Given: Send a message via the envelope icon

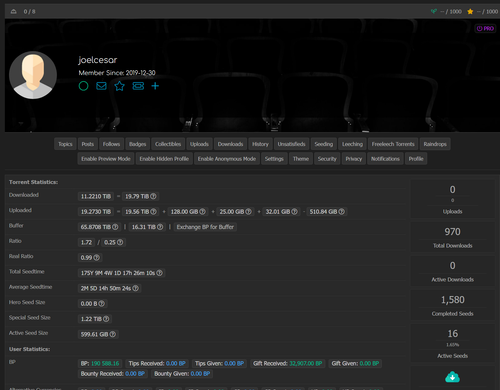Looking at the screenshot, I should (x=101, y=86).
